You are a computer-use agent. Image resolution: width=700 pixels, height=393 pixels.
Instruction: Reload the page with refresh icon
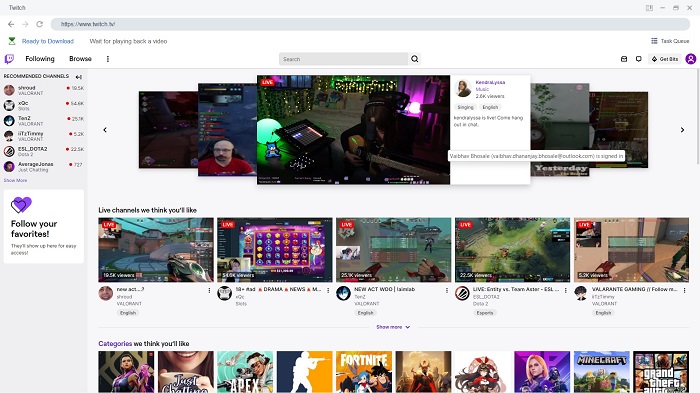[39, 24]
